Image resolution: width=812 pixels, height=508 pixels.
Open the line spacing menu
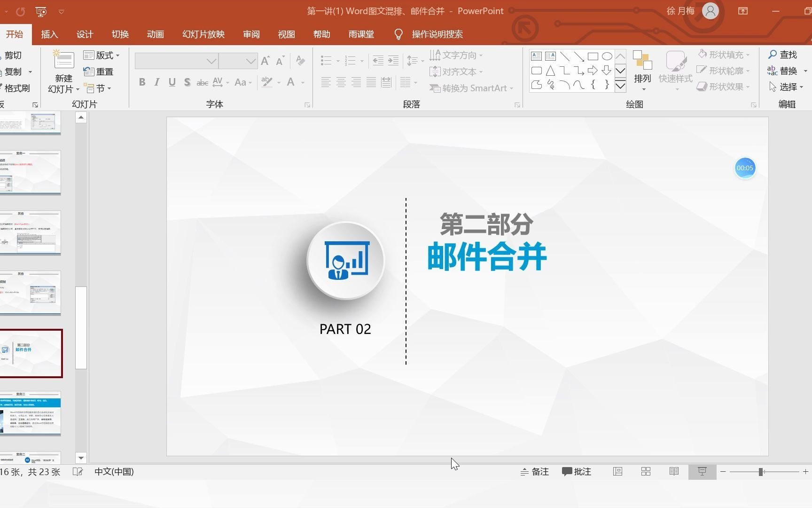[415, 60]
